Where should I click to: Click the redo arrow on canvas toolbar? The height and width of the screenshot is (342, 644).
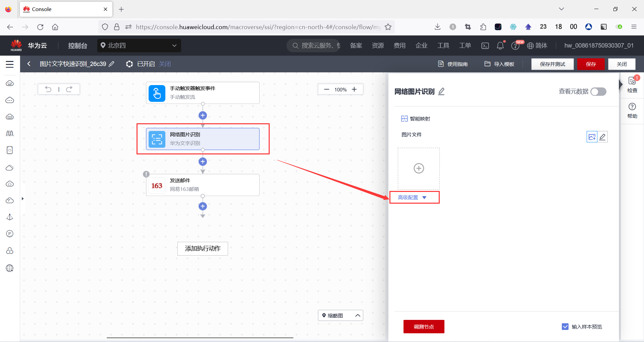point(69,89)
